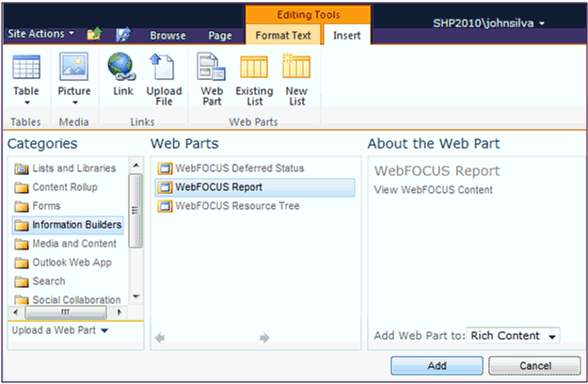Click the Media and Content folder icon
The height and width of the screenshot is (384, 588).
(x=22, y=244)
